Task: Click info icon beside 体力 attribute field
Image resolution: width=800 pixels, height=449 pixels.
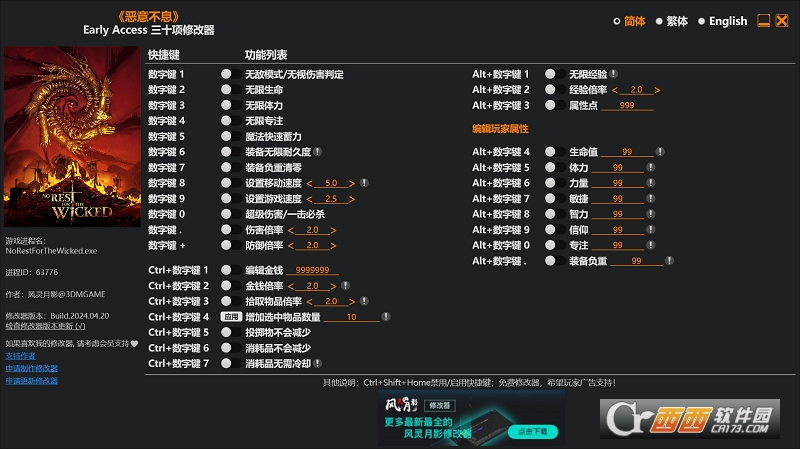Action: (x=651, y=167)
